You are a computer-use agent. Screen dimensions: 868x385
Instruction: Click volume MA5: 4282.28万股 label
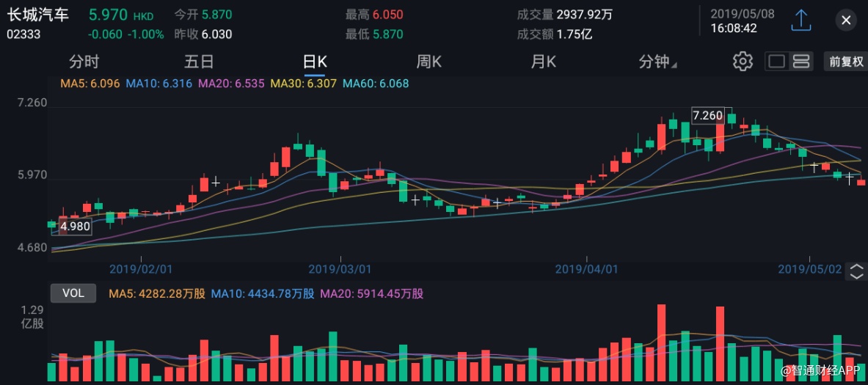[157, 294]
